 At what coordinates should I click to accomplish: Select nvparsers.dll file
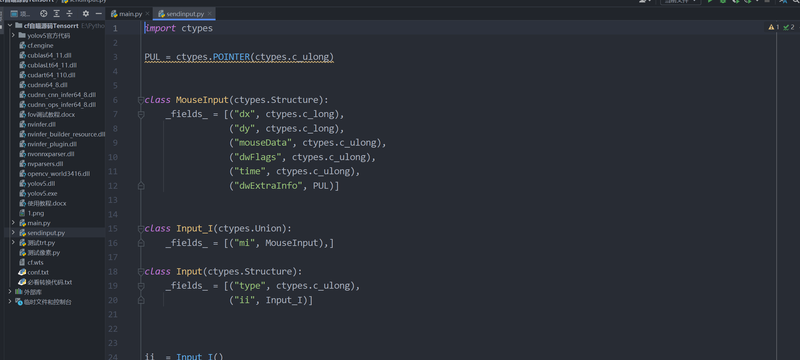(41, 164)
